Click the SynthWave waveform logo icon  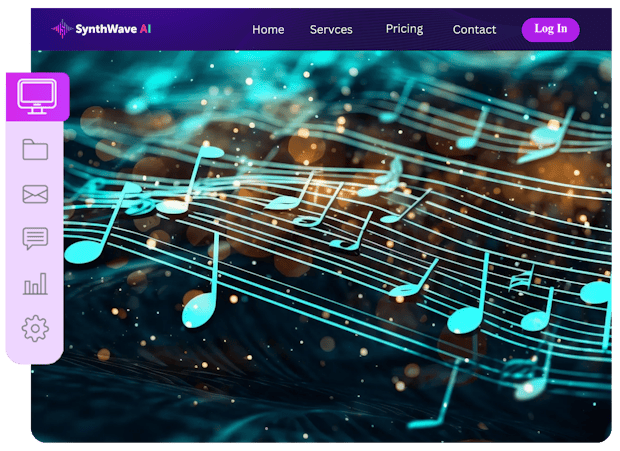[x=62, y=29]
